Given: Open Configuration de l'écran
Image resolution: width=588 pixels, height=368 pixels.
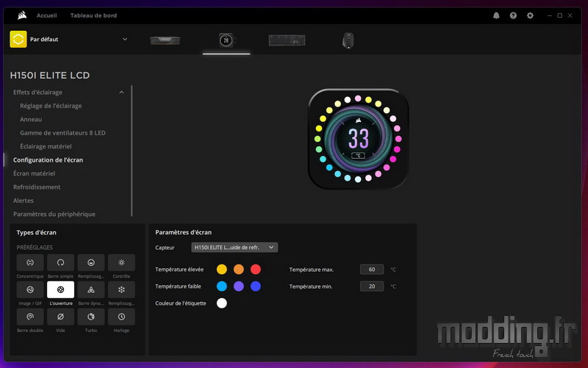Looking at the screenshot, I should (48, 159).
